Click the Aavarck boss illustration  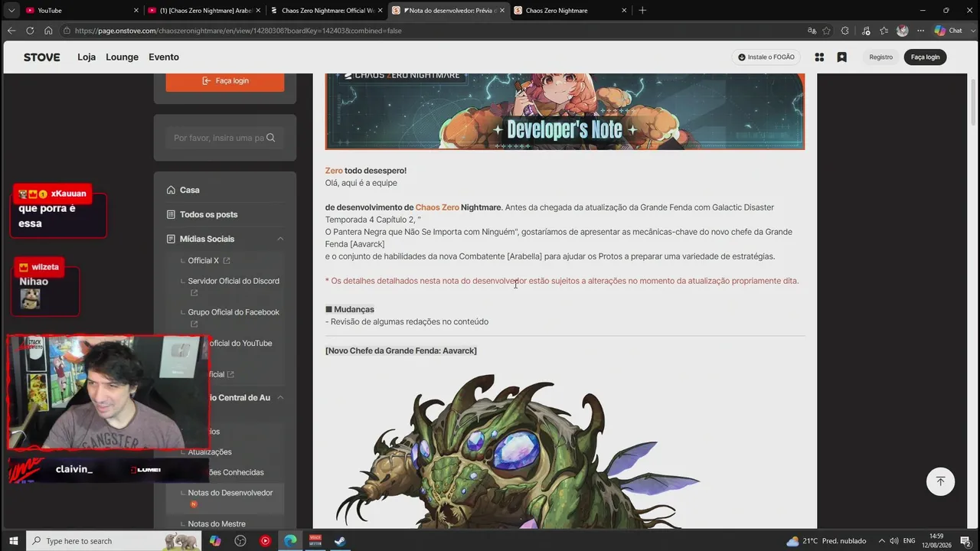coord(518,451)
